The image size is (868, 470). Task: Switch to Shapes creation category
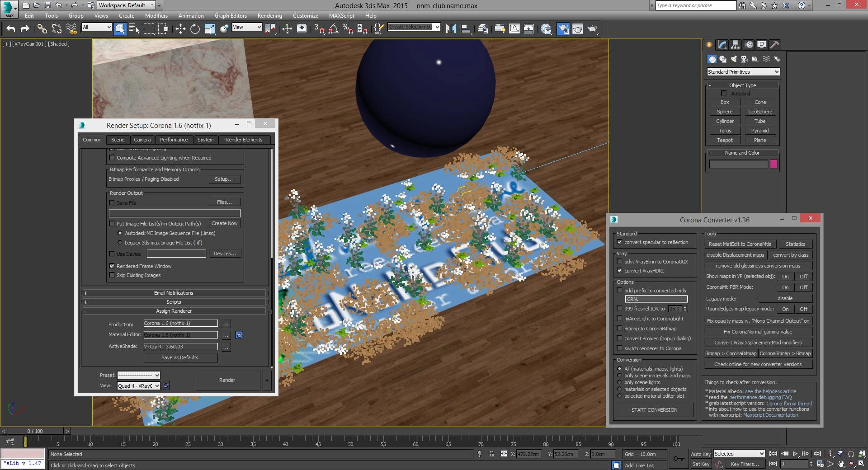pyautogui.click(x=723, y=59)
